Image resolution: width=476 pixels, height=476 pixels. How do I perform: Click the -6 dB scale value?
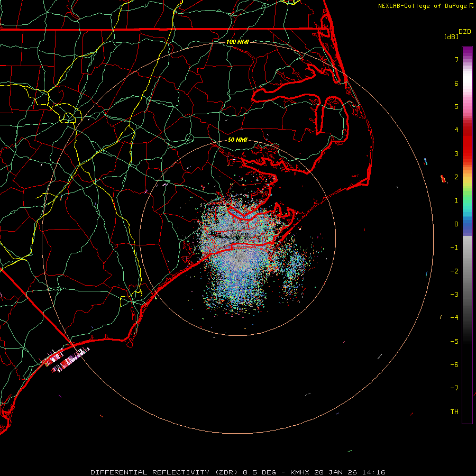[454, 365]
